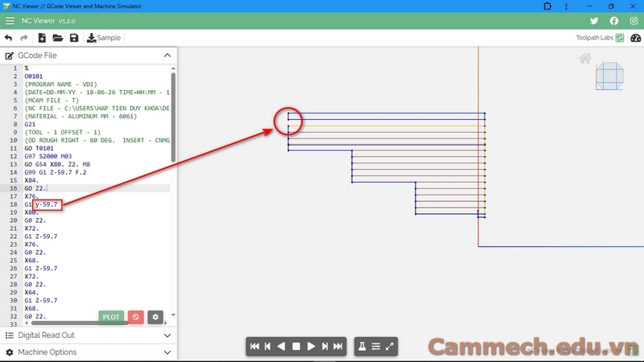Click the editor scroll-up arrow

coord(173,68)
